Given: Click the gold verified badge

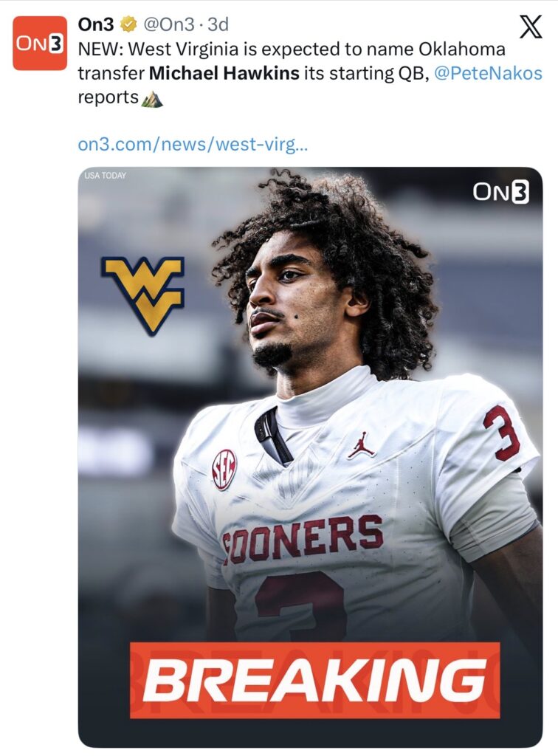Looking at the screenshot, I should click(x=128, y=24).
